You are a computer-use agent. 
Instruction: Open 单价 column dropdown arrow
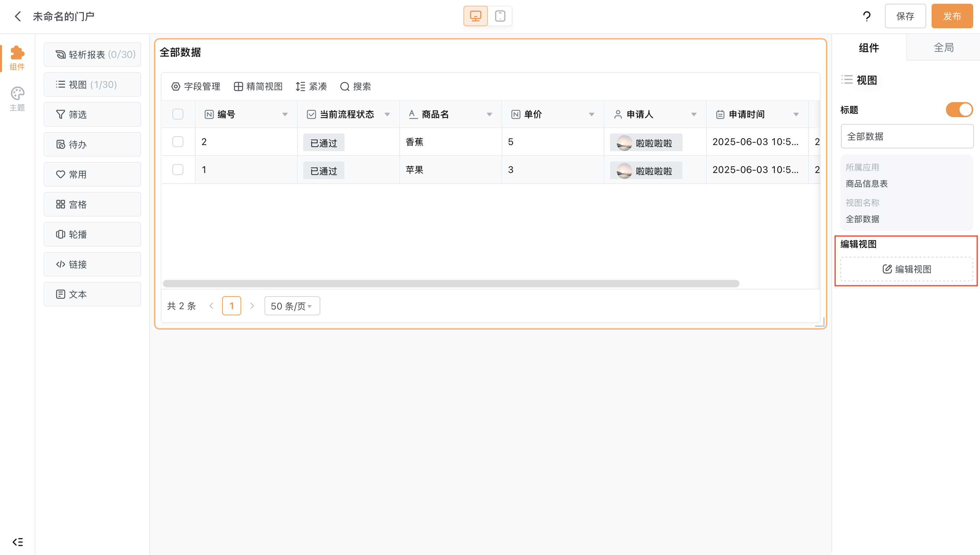coord(592,114)
